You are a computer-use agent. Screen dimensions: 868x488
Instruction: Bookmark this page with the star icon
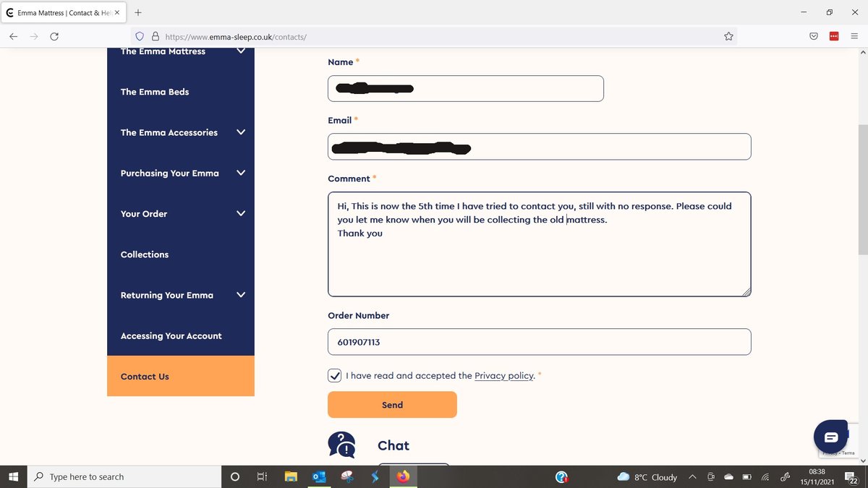click(728, 36)
